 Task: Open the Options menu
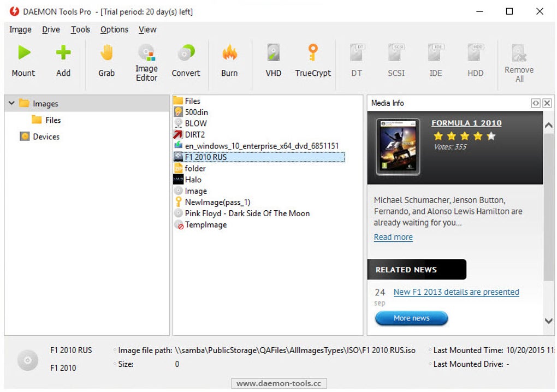(114, 29)
